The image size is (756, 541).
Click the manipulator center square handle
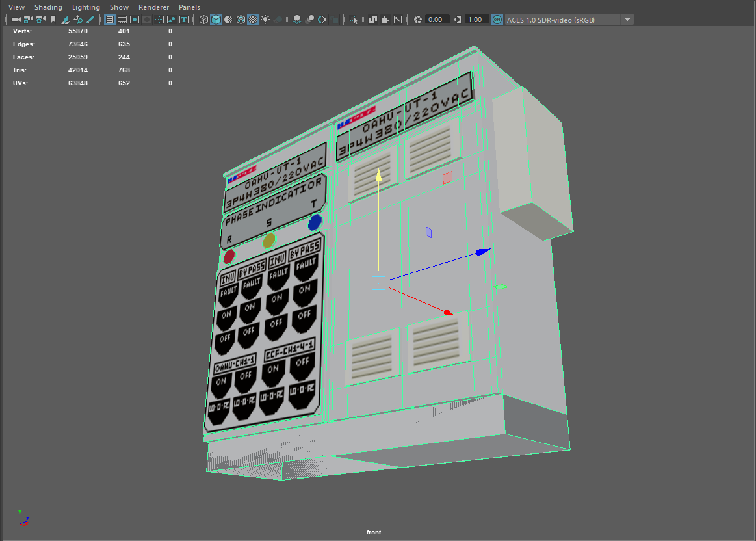coord(379,283)
